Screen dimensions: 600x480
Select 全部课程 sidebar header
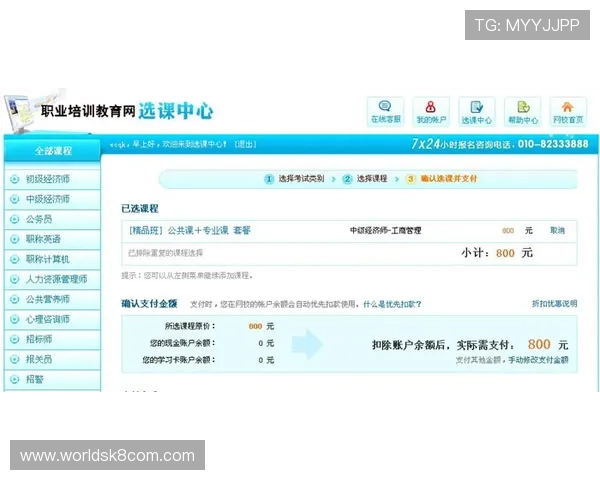pos(53,151)
